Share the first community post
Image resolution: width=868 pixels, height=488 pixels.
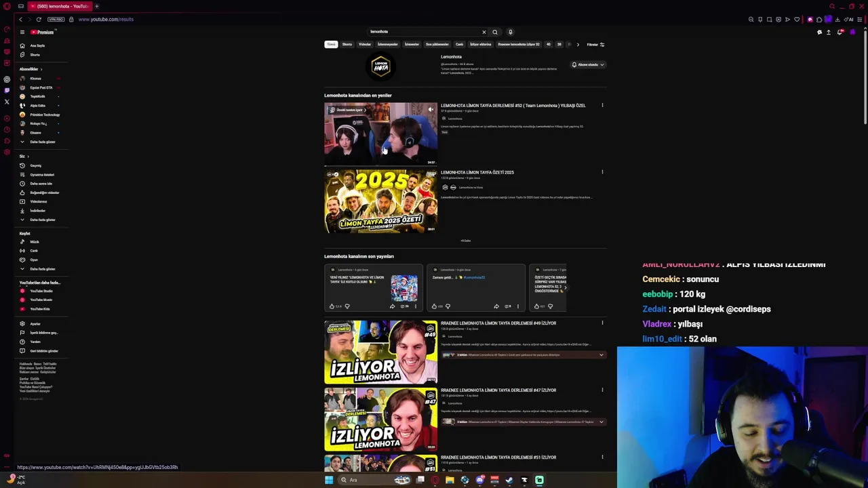pyautogui.click(x=392, y=306)
